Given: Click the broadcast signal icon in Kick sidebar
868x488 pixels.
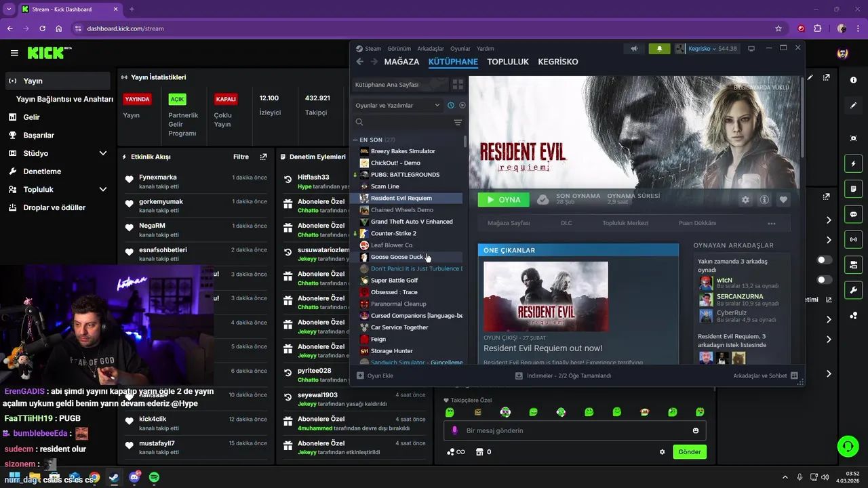Looking at the screenshot, I should (853, 239).
